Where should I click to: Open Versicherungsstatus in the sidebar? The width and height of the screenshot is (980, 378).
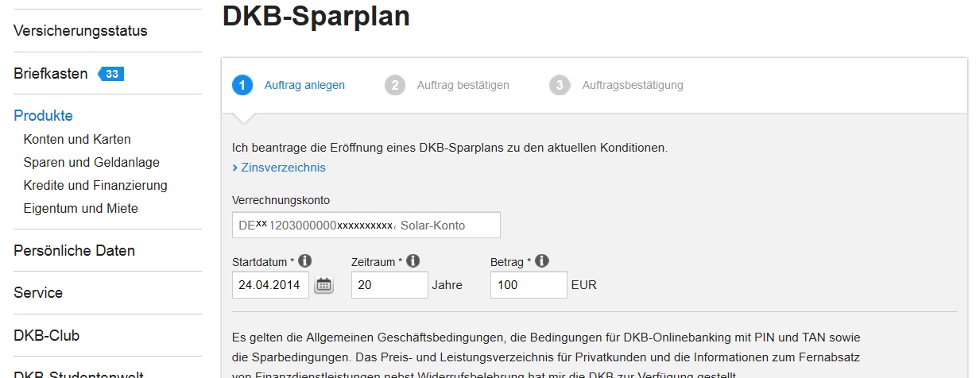(80, 31)
